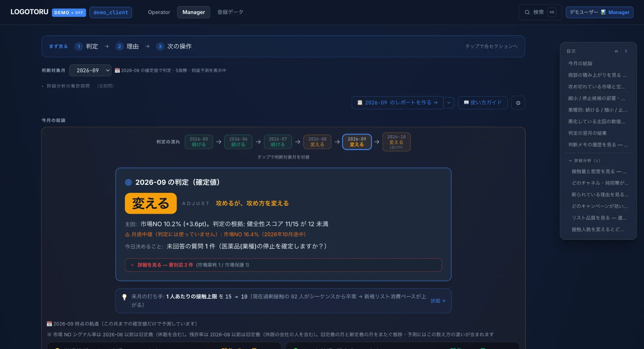Click the 詳細 → link
This screenshot has width=644, height=349.
click(438, 301)
